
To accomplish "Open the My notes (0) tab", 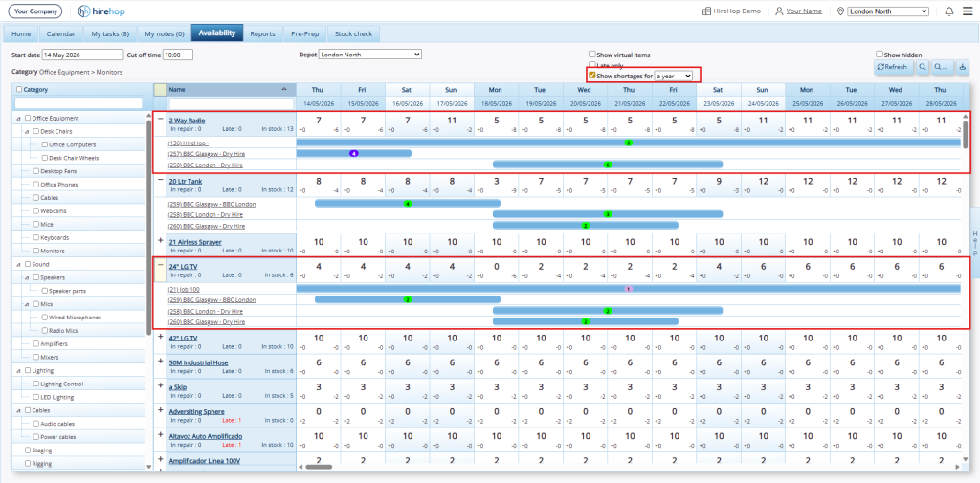I will tap(164, 33).
